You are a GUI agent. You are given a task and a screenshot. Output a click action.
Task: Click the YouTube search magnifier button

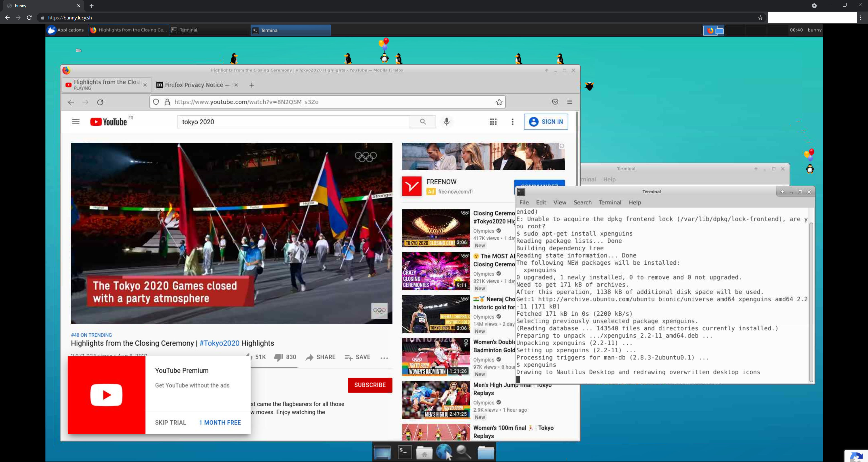point(423,122)
